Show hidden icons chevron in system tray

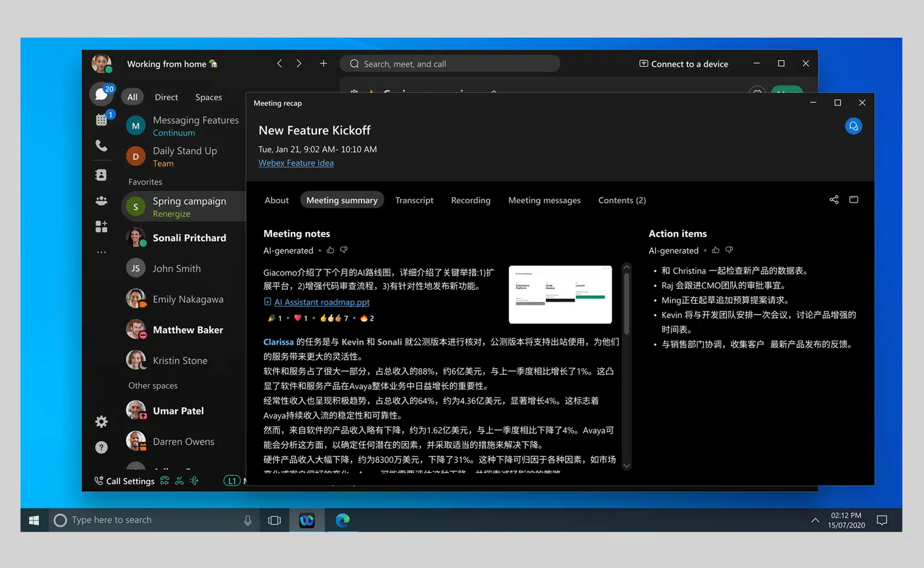point(815,520)
